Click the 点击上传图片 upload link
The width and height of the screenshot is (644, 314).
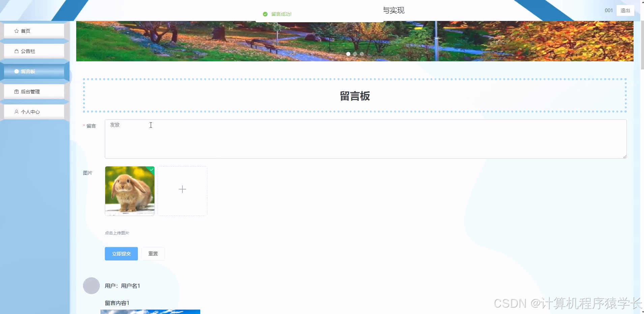pyautogui.click(x=117, y=232)
